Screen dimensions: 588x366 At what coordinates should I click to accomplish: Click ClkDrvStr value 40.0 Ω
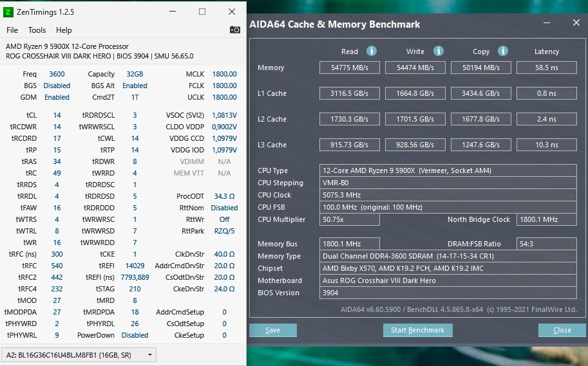pyautogui.click(x=224, y=254)
